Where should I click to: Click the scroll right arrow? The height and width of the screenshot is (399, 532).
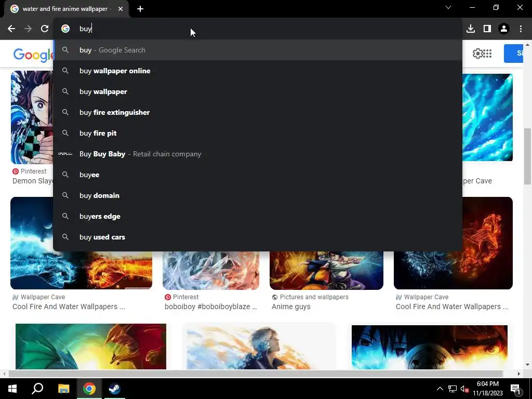pyautogui.click(x=519, y=374)
